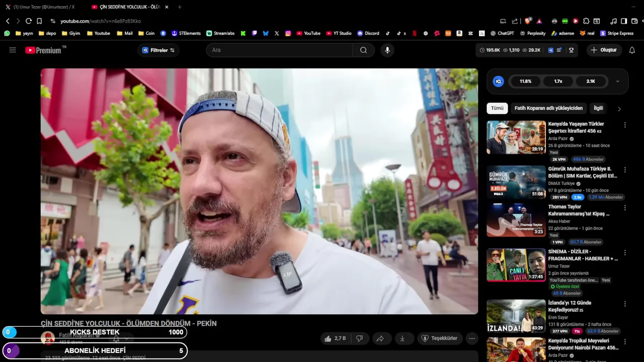Open İzlanda 43:29 video thumbnail
Image resolution: width=644 pixels, height=362 pixels.
coord(516,316)
